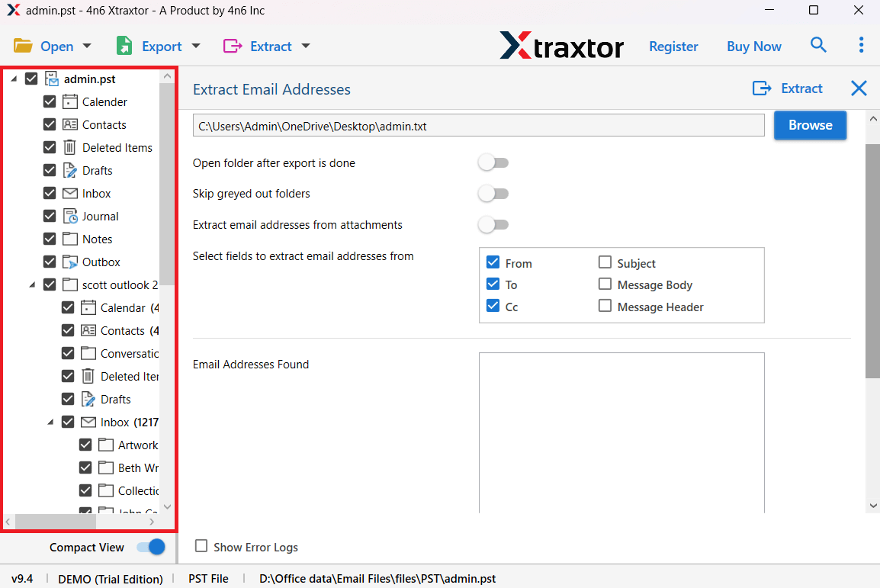
Task: Open the dropdown arrow next to Open
Action: 87,46
